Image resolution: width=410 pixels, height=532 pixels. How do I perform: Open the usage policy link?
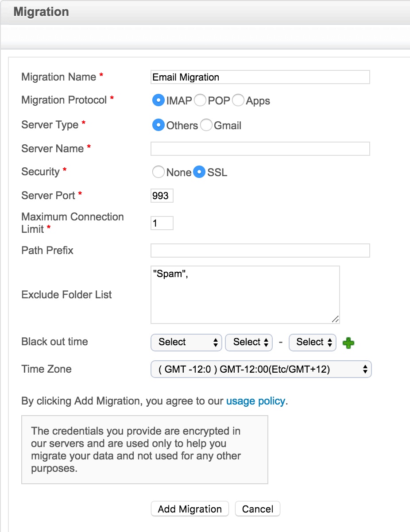point(255,401)
